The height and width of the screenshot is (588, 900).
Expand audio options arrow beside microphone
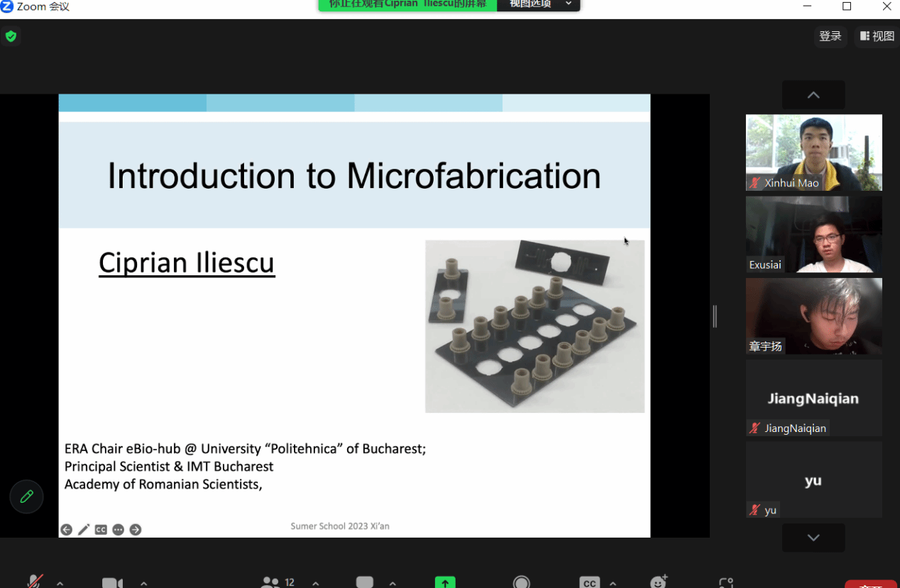60,583
